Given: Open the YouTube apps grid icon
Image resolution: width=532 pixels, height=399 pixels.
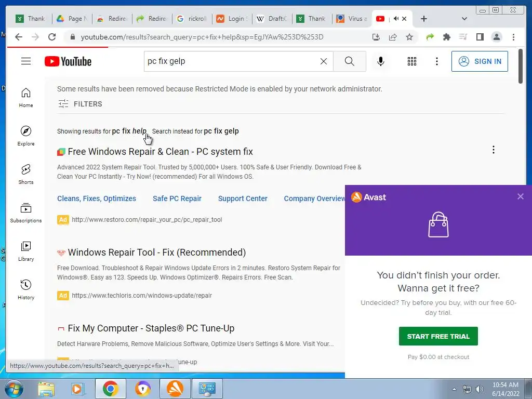Looking at the screenshot, I should (x=412, y=61).
